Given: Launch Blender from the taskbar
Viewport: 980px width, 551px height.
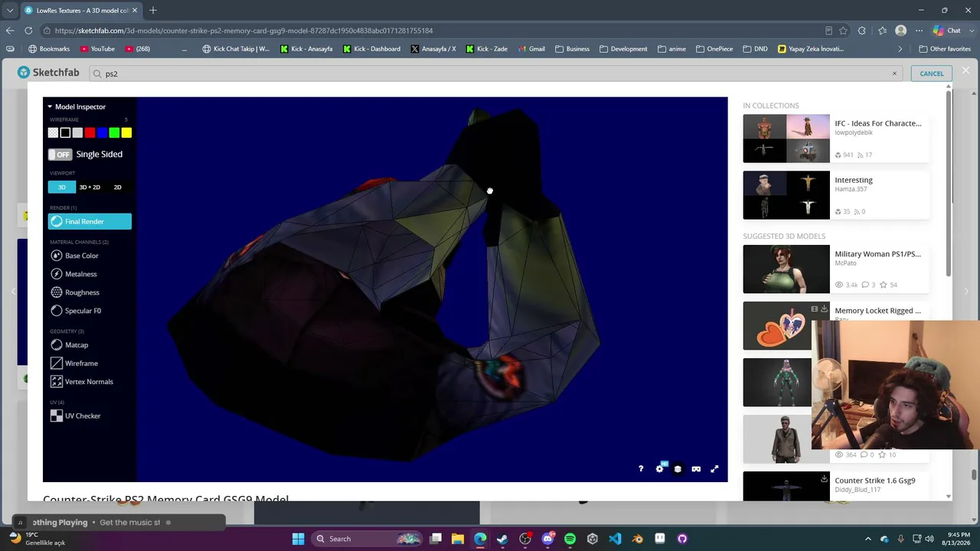Looking at the screenshot, I should coord(638,539).
